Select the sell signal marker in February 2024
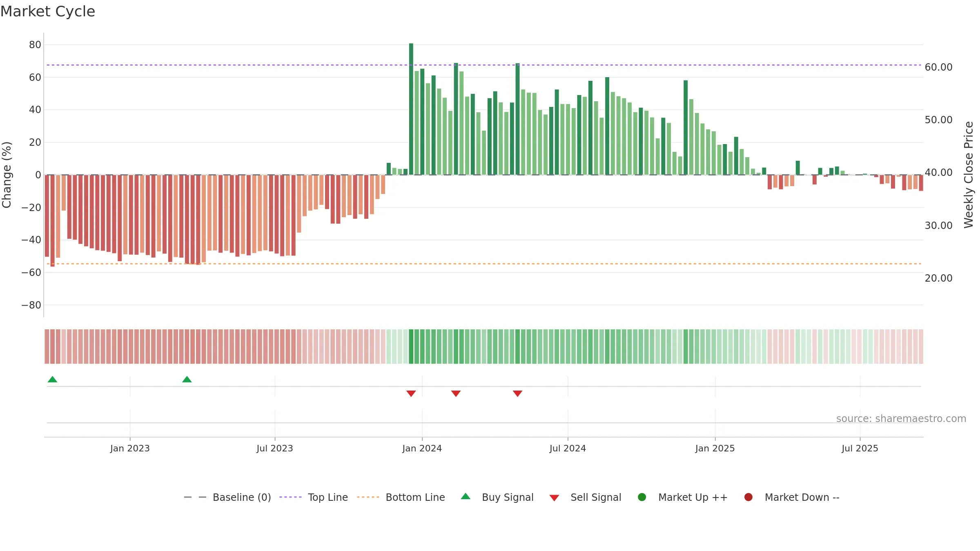Screen dimensions: 980x551 pos(456,393)
